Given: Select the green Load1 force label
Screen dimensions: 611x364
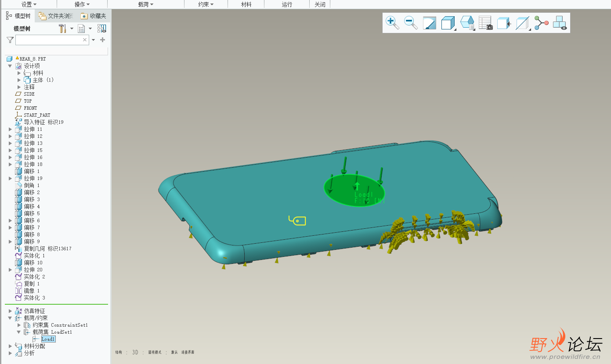Looking at the screenshot, I should point(369,197).
